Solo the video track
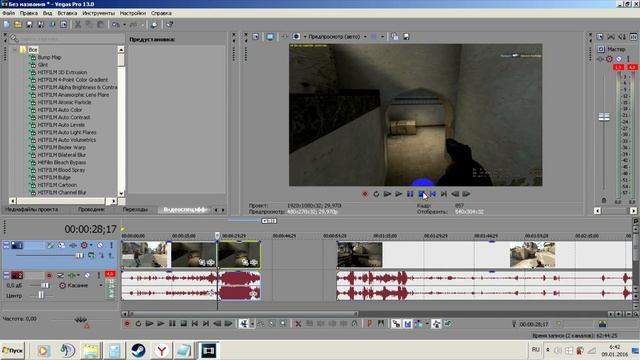This screenshot has width=640, height=360. pyautogui.click(x=111, y=245)
